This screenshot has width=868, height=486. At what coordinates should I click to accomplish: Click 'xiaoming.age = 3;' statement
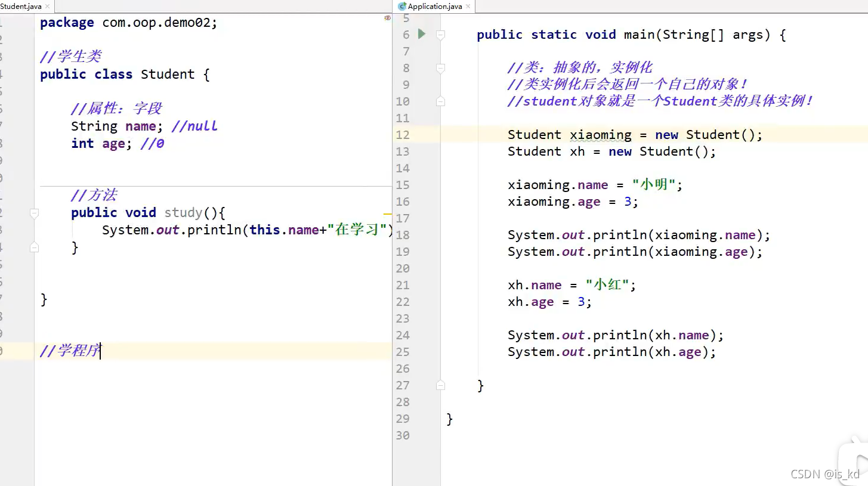573,202
